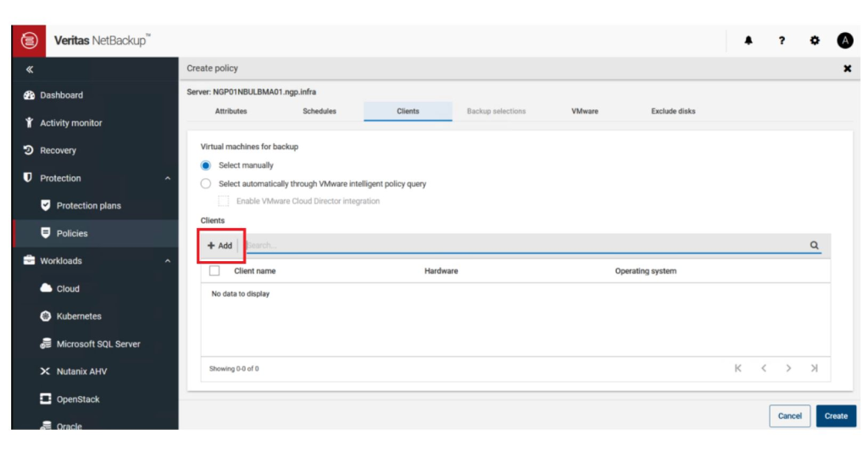Screen dimensions: 868x468
Task: Click the Protection plans icon
Action: [x=46, y=205]
